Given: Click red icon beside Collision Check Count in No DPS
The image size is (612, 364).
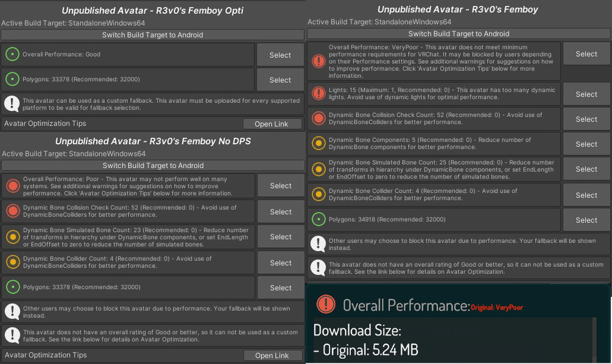Looking at the screenshot, I should coord(13,211).
